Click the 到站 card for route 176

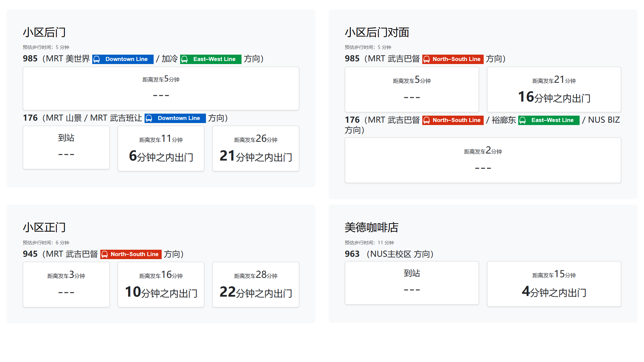66,147
